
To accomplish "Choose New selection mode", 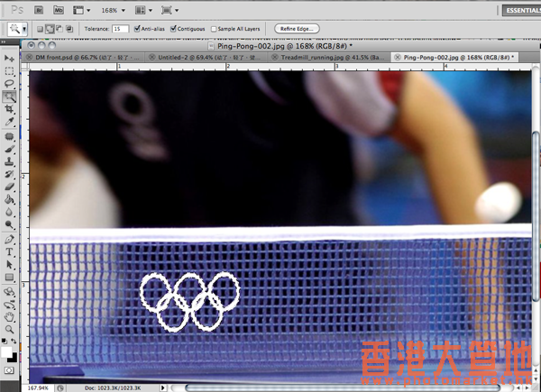I will click(x=40, y=29).
